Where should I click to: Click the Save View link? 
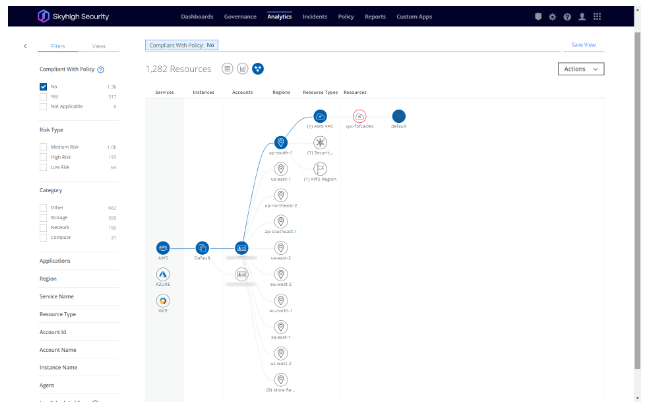pyautogui.click(x=583, y=45)
